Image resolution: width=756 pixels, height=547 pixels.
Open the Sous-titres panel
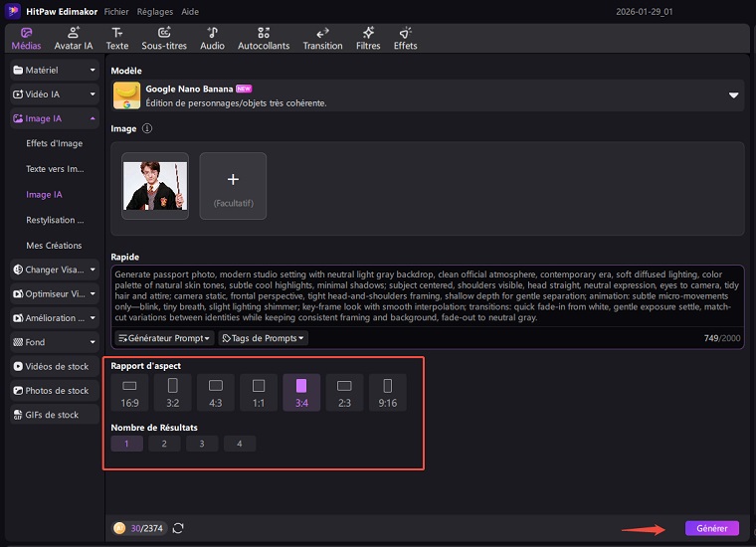click(x=164, y=39)
